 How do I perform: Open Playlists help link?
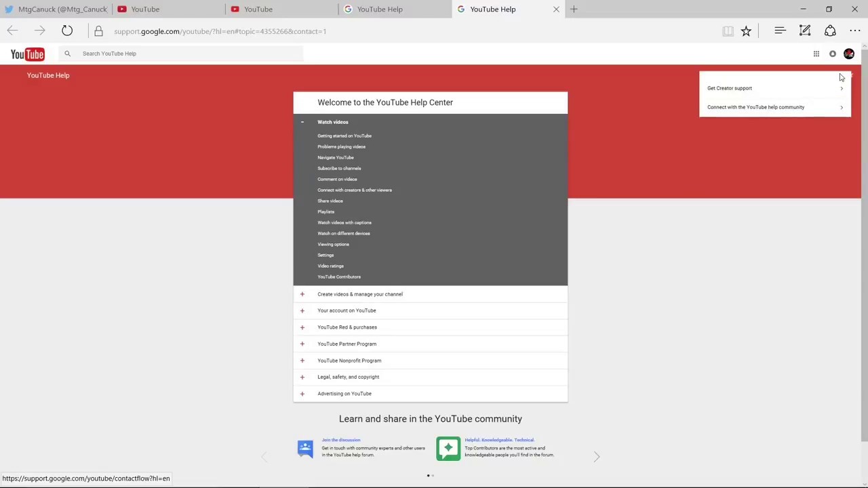click(x=326, y=211)
